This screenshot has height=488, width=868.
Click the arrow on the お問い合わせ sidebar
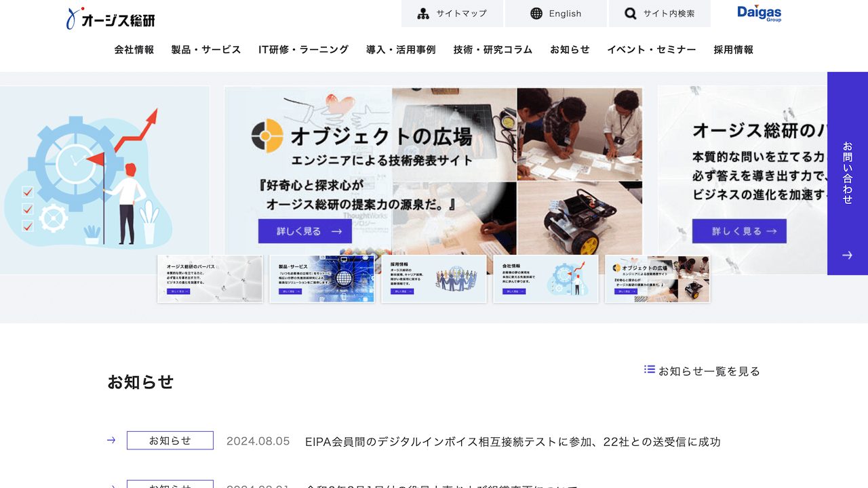tap(847, 256)
